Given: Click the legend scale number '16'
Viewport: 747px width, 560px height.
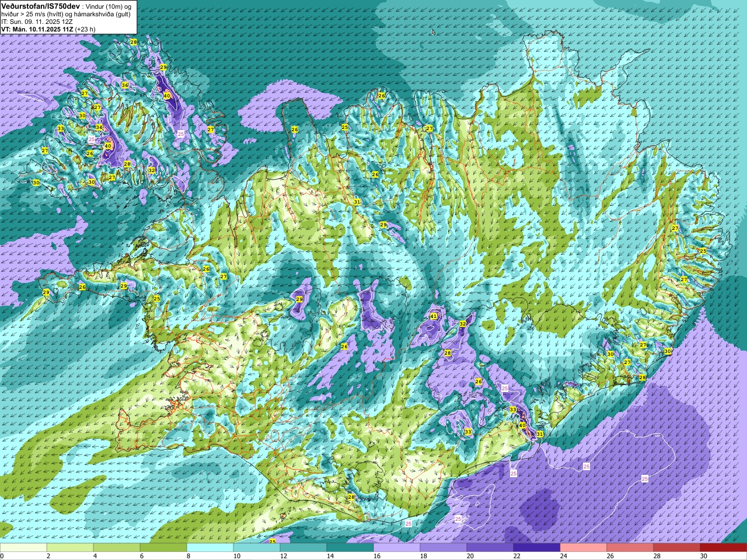Looking at the screenshot, I should (377, 556).
